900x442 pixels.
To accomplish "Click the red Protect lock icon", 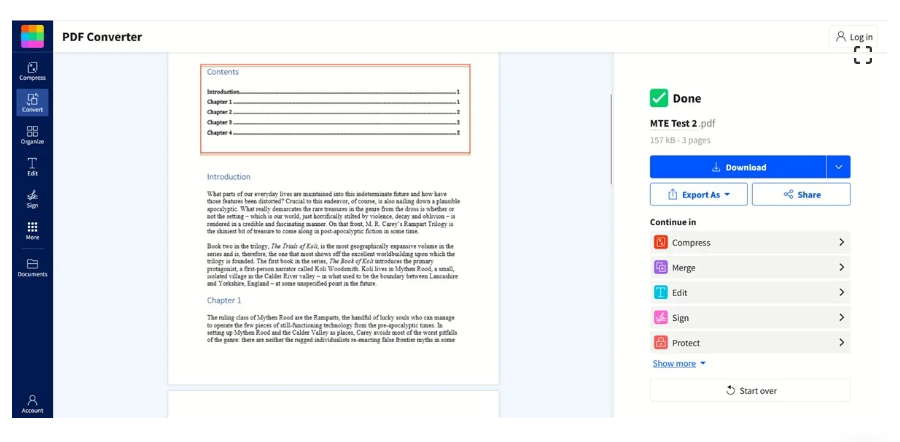I will (x=661, y=343).
